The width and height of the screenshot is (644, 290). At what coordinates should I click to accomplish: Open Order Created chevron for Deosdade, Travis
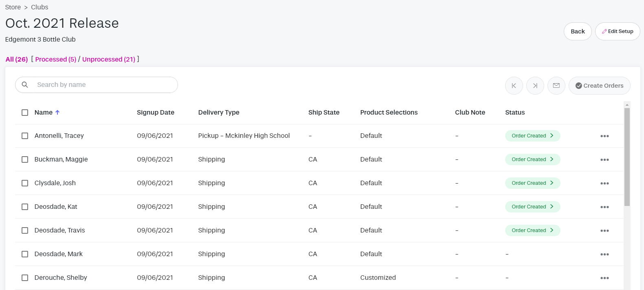click(552, 230)
